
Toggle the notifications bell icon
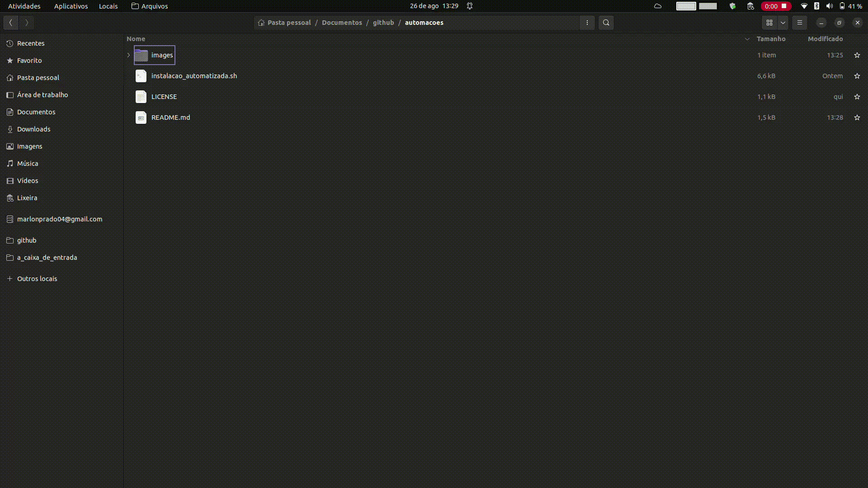470,6
